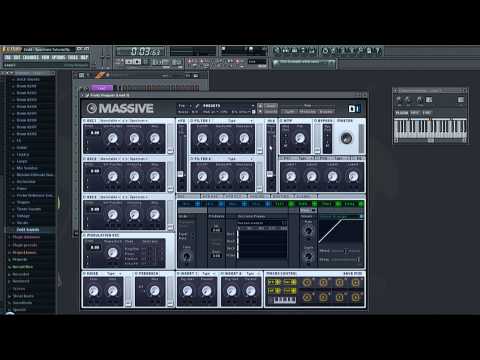Open the FL Studio HELP menu
The image size is (480, 360).
pos(84,57)
